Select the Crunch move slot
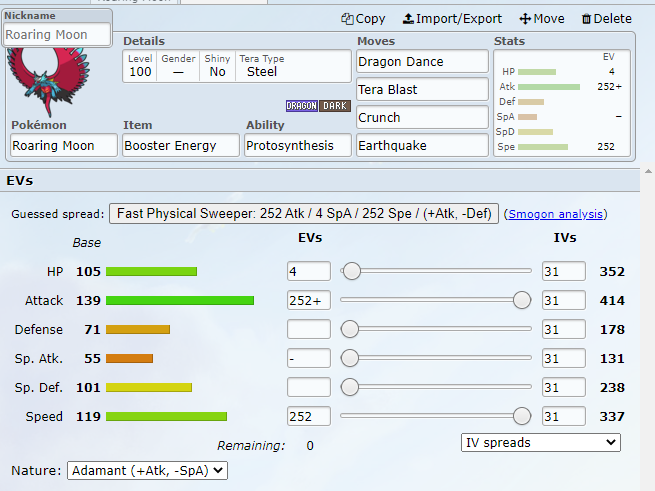655x491 pixels. [422, 117]
